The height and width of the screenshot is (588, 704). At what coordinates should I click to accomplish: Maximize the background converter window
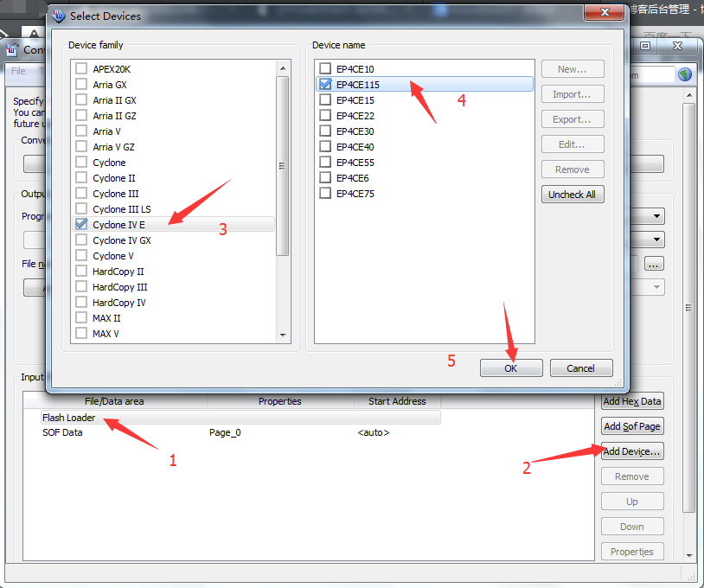(x=645, y=46)
